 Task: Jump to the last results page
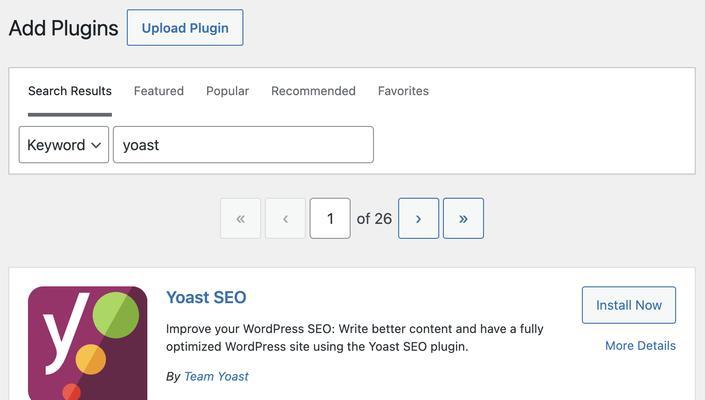coord(463,218)
